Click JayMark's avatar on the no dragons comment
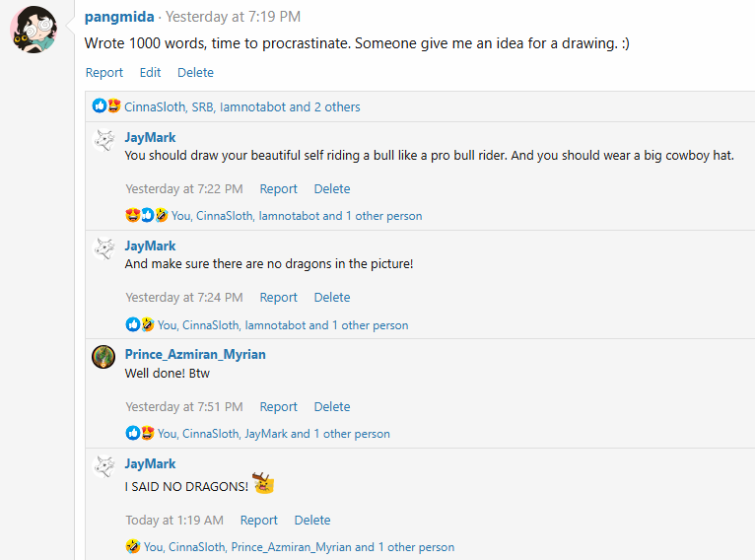Viewport: 755px width, 560px height. coord(103,248)
